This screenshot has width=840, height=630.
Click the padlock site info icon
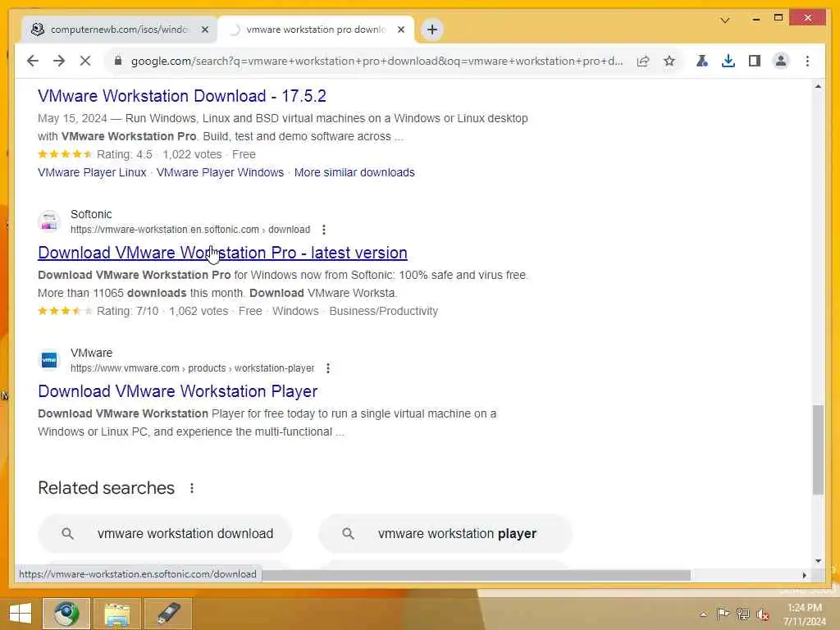[118, 61]
